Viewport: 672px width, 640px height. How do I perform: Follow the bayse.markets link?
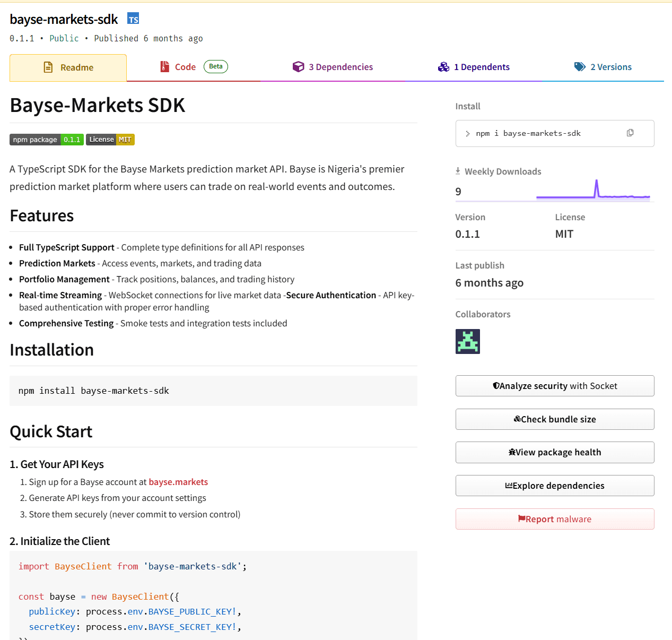(x=178, y=482)
